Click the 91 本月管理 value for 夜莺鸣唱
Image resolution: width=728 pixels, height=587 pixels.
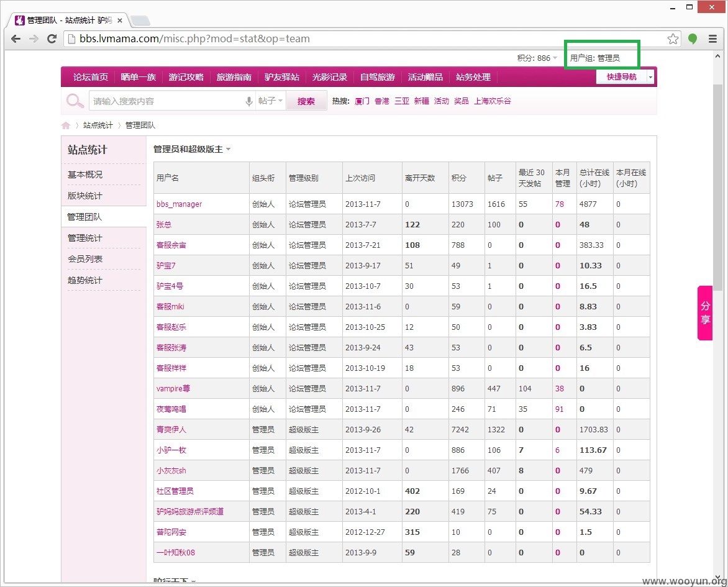click(560, 409)
